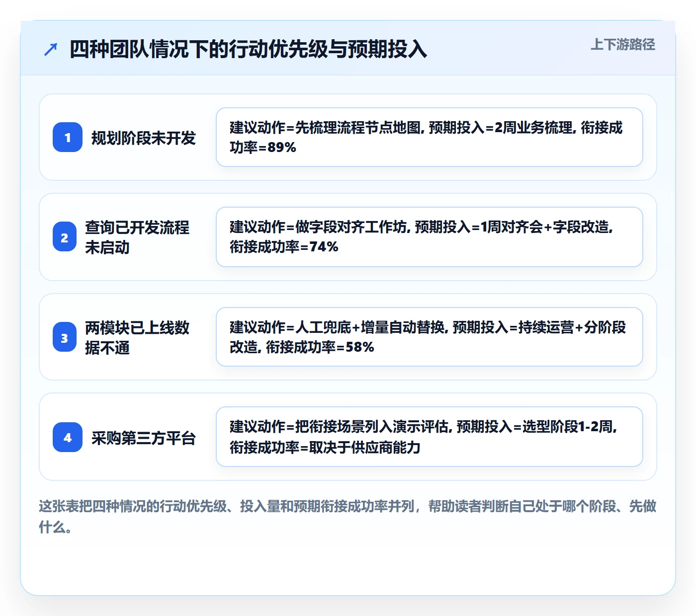This screenshot has height=616, width=696.
Task: Select the 查询已开发流程未启动 row label
Action: pos(137,237)
